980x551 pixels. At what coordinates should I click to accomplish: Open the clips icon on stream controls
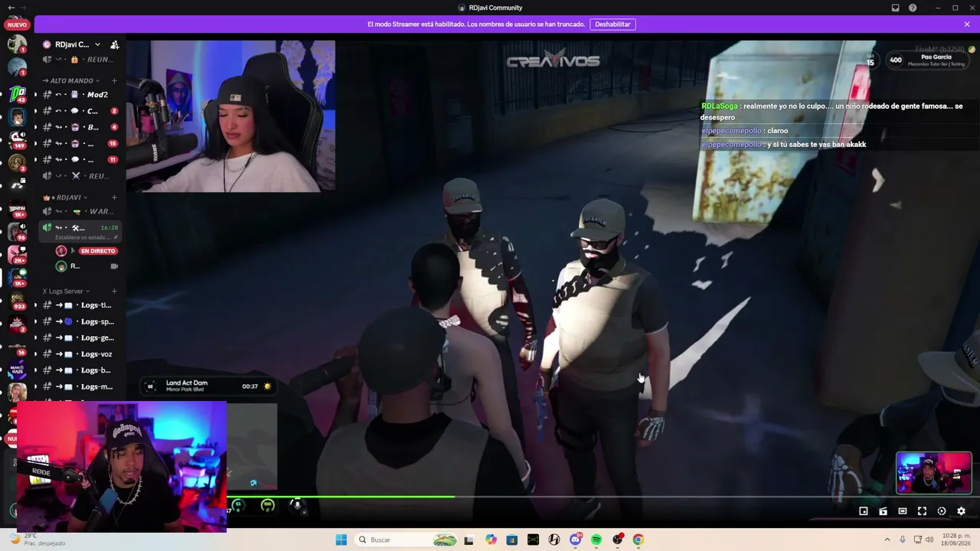tap(883, 511)
